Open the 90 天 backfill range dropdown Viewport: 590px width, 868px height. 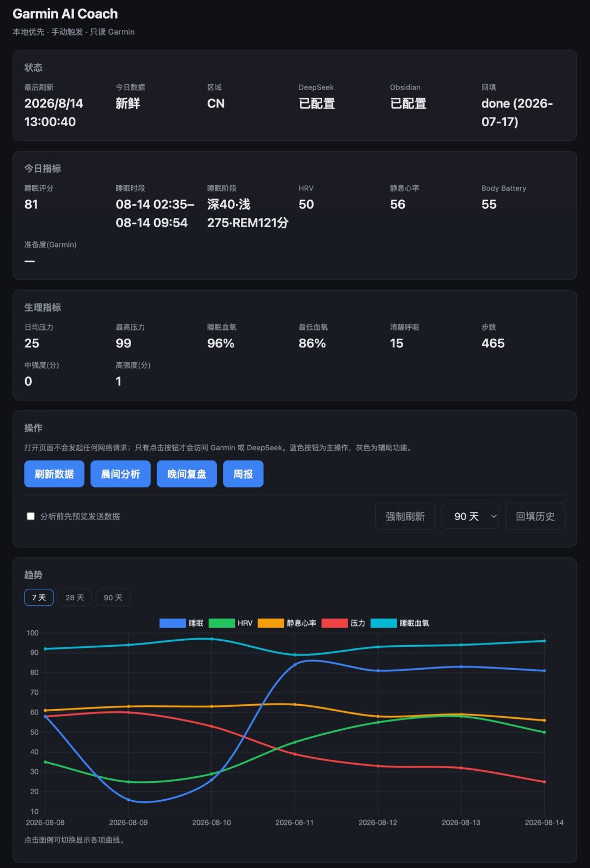pyautogui.click(x=470, y=516)
